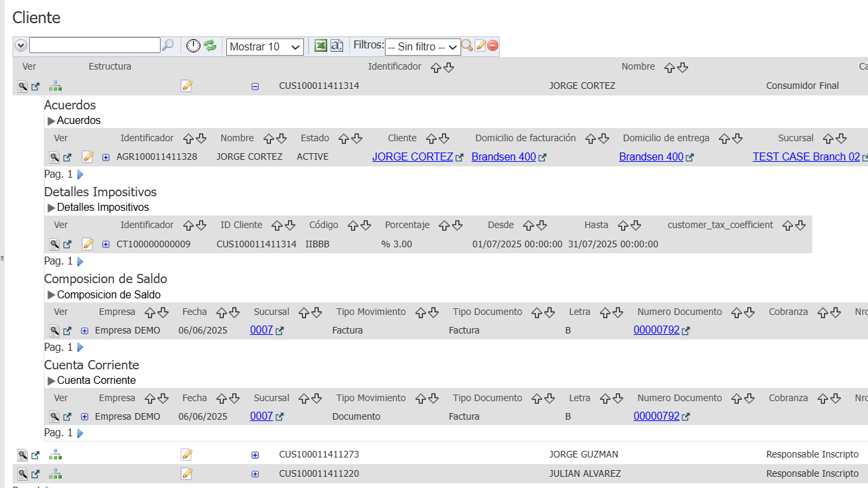Open the clock history icon in toolbar
Image resolution: width=868 pixels, height=488 pixels.
coord(193,46)
